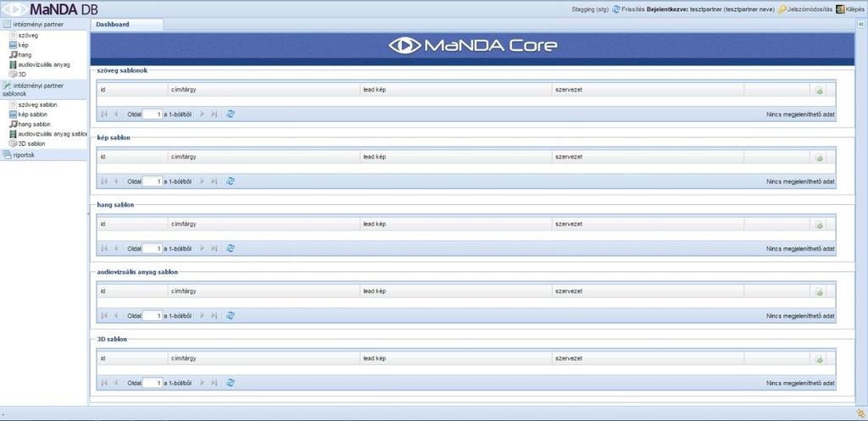Screen dimensions: 868x421
Task: Sort audiovizuális anyag sablon by szervezet column
Action: pyautogui.click(x=648, y=291)
